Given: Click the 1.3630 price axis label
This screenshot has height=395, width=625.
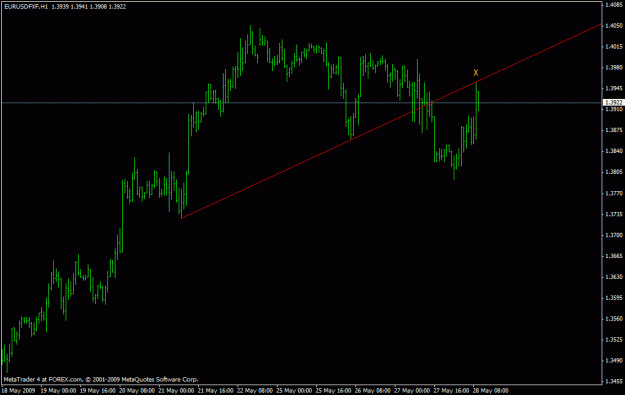Looking at the screenshot, I should tap(614, 277).
